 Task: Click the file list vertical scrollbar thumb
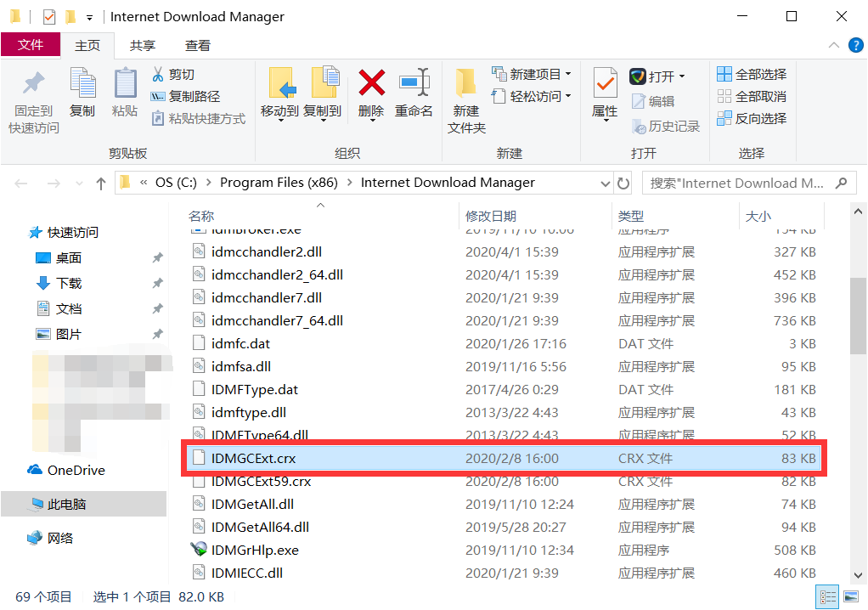[x=858, y=315]
